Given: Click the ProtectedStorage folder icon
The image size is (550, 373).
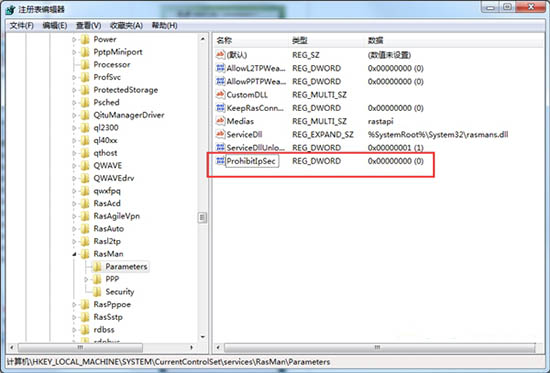Looking at the screenshot, I should [85, 90].
